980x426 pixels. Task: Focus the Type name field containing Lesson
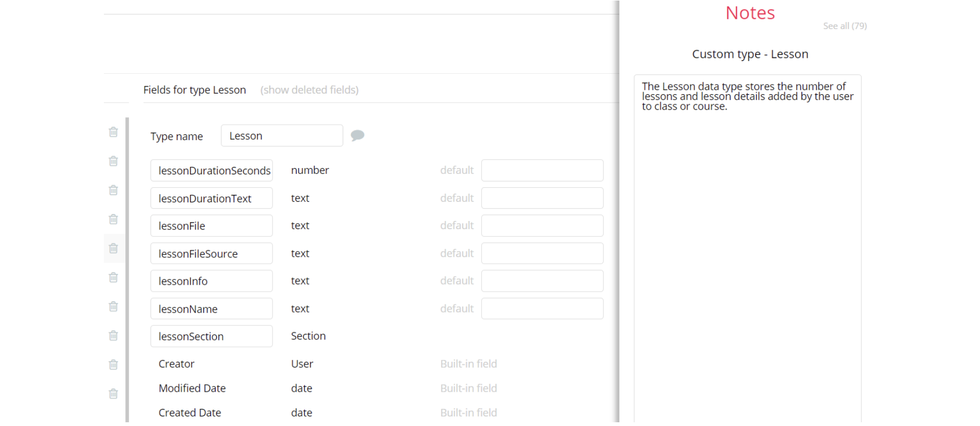pyautogui.click(x=282, y=136)
